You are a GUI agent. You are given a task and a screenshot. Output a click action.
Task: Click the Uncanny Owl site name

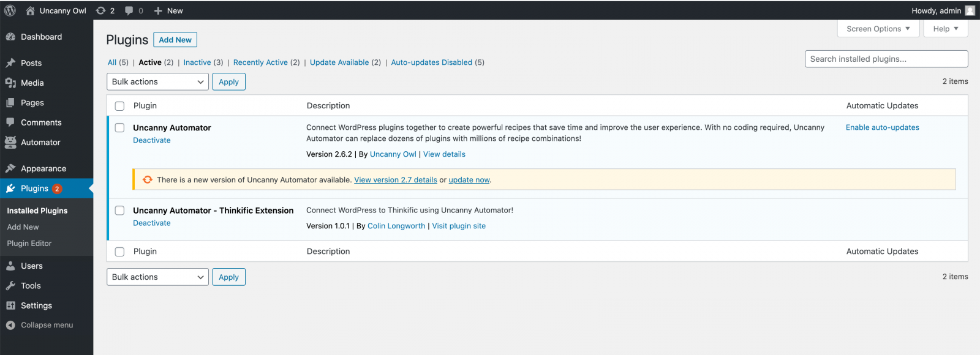tap(63, 10)
